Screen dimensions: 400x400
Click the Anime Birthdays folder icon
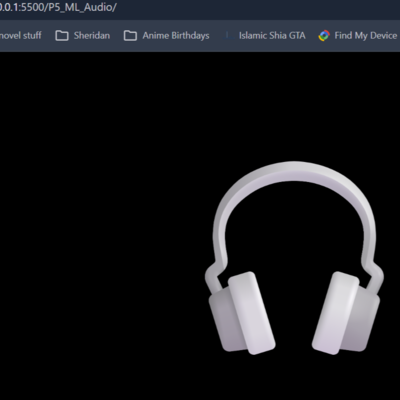(x=130, y=36)
